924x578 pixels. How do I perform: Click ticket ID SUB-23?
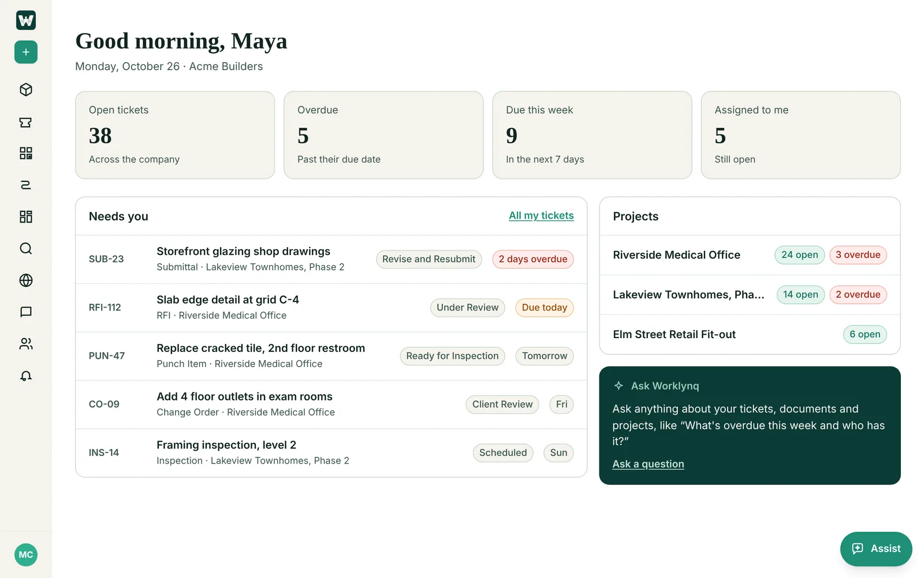[x=106, y=259]
